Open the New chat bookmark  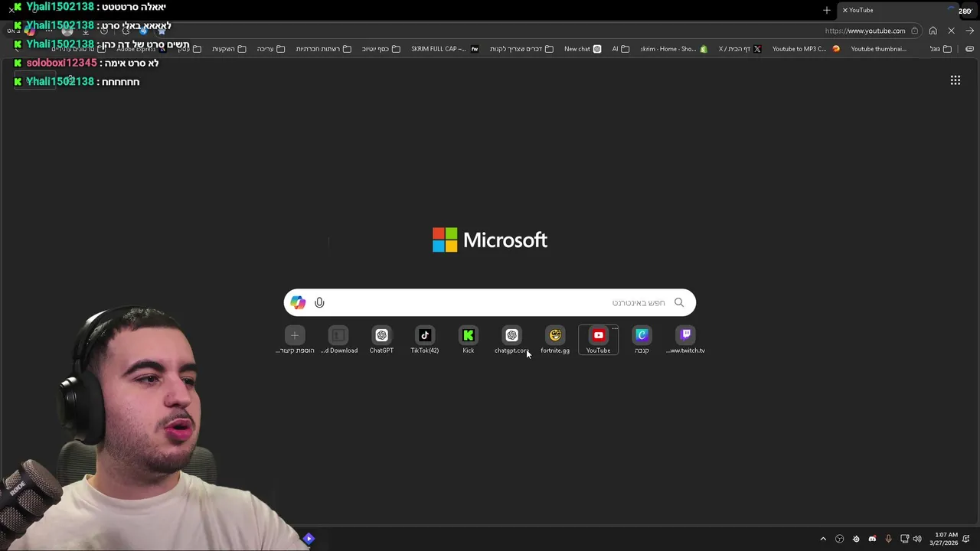tap(583, 49)
